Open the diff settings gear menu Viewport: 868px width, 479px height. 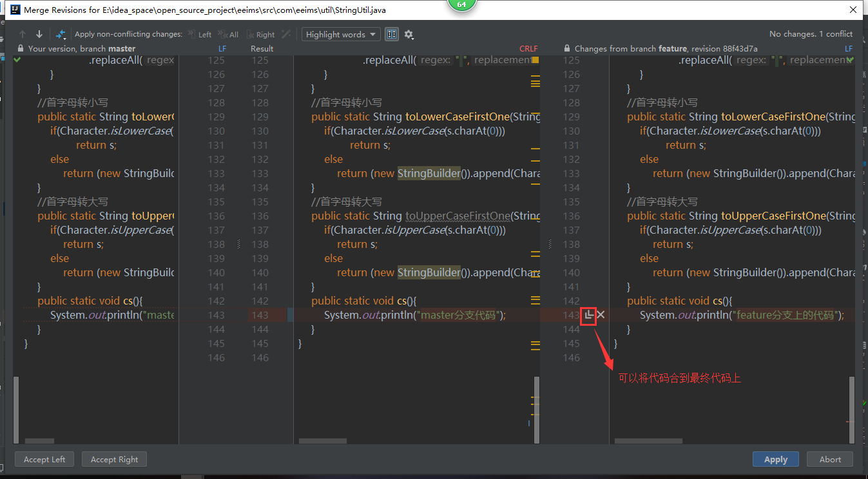[x=409, y=35]
